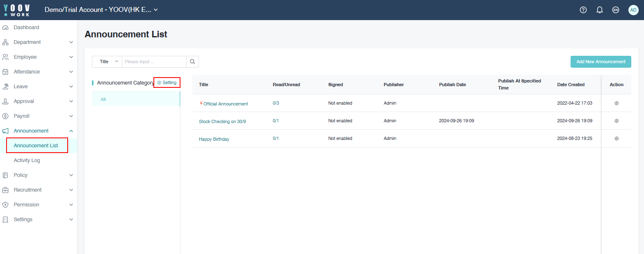Select the All announcement category

103,99
